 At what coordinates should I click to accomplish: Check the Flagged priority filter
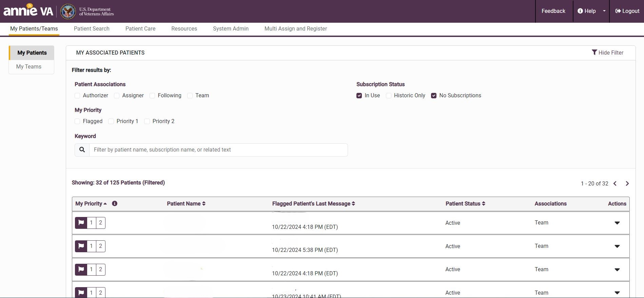(x=77, y=121)
